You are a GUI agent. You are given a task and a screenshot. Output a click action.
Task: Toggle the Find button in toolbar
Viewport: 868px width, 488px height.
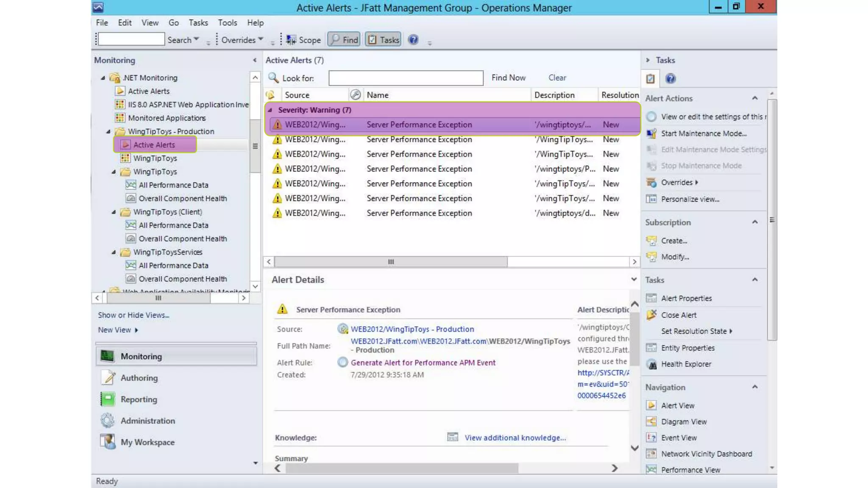(x=344, y=40)
